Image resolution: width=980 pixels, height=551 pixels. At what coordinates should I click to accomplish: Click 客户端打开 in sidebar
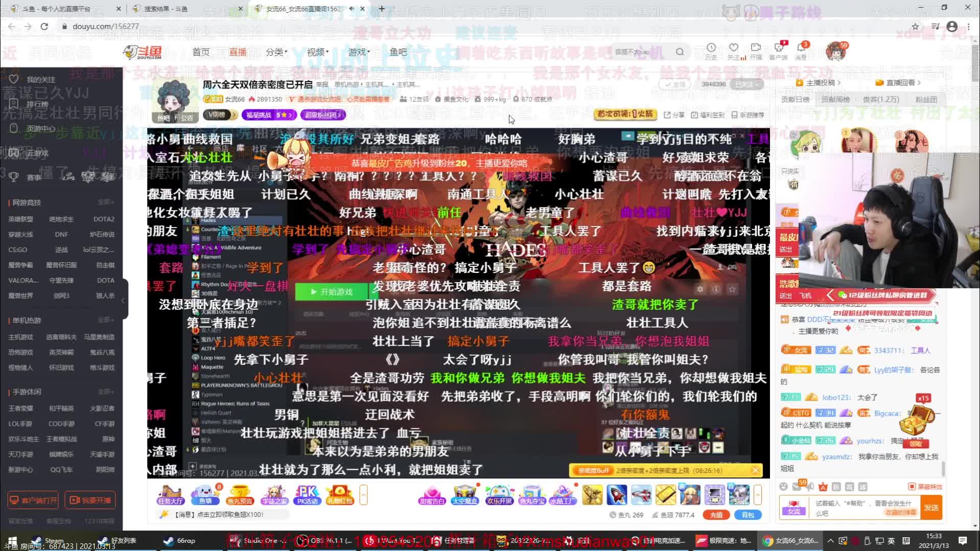click(33, 500)
